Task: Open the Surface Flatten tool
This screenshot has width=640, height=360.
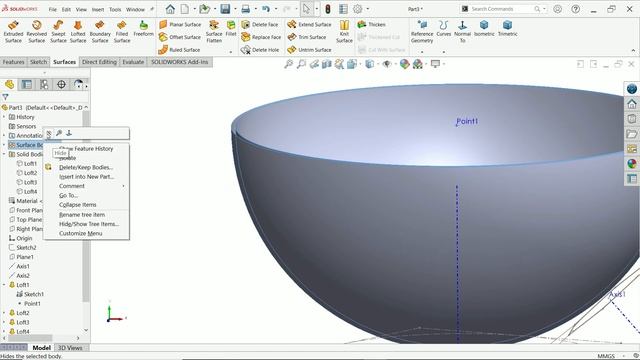Action: [x=214, y=31]
